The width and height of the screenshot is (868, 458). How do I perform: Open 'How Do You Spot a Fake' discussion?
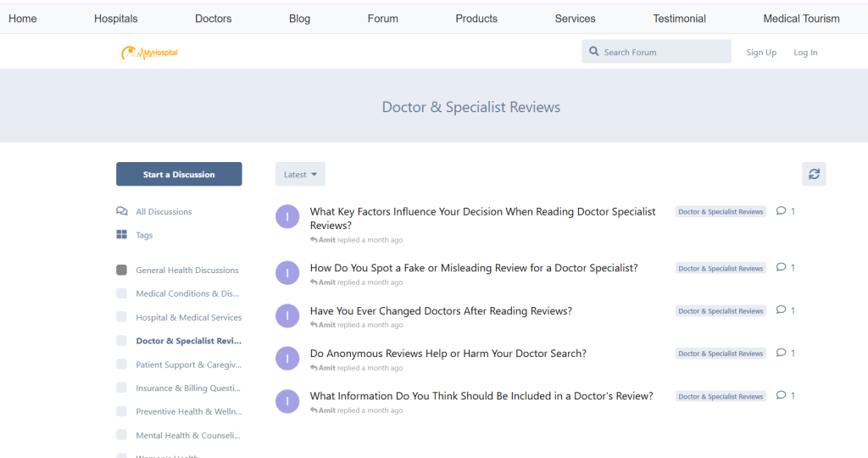pos(474,267)
